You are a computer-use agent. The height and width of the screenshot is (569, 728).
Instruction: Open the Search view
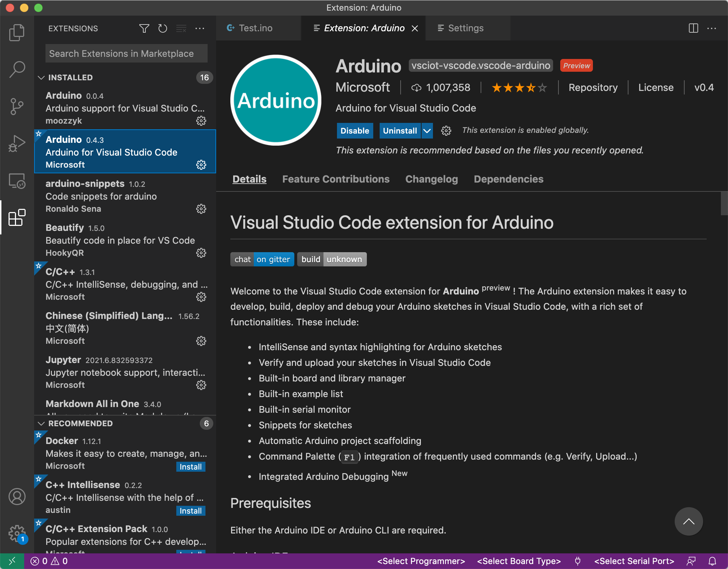click(x=16, y=70)
